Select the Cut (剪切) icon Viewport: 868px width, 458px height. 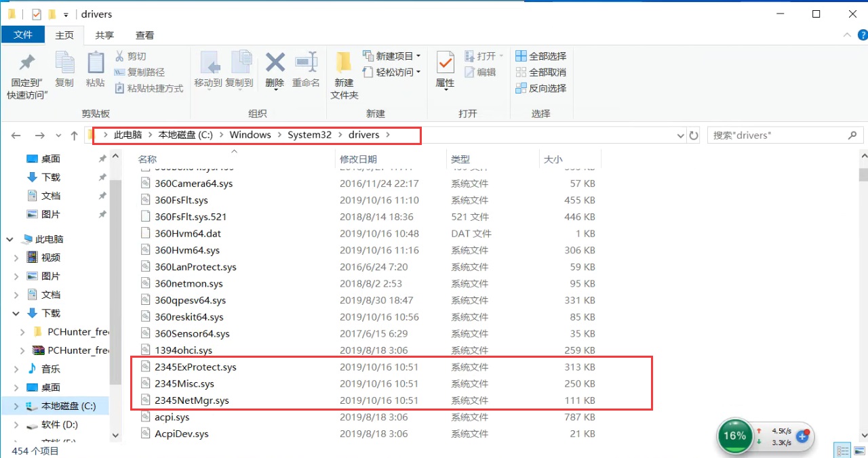tap(133, 56)
